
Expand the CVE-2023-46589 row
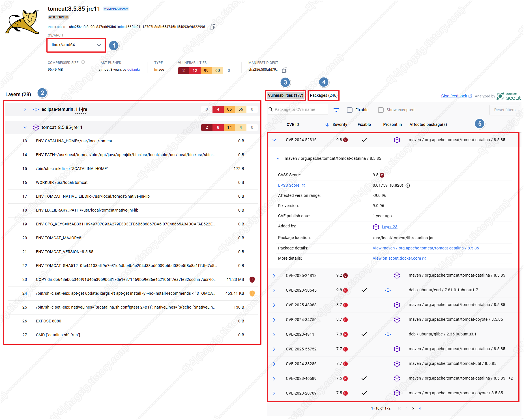(274, 378)
